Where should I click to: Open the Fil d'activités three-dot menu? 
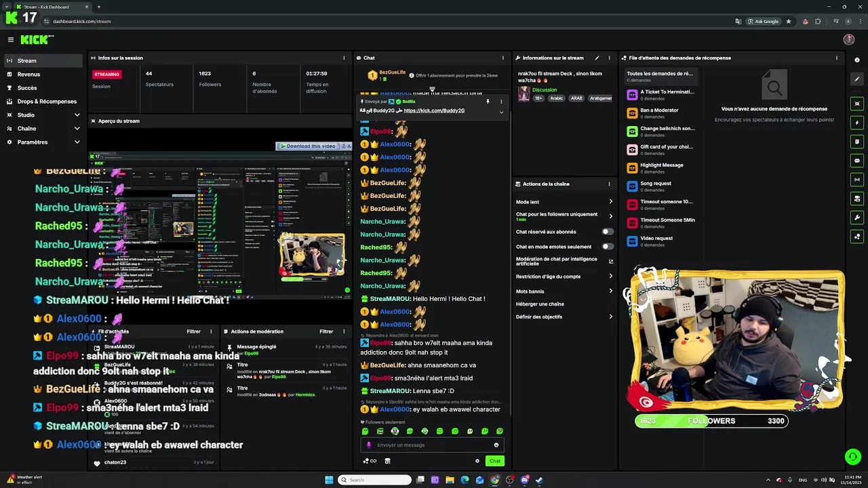[211, 331]
